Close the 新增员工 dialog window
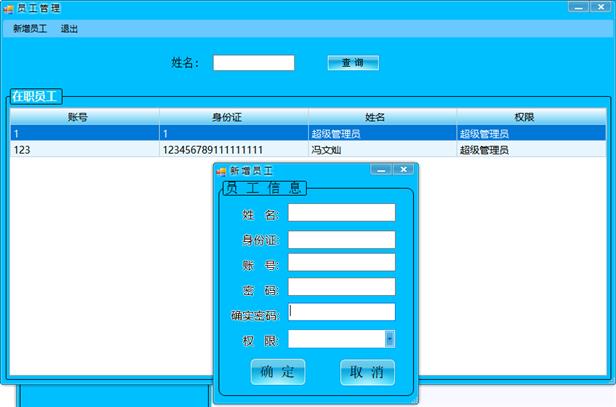616x407 pixels. (x=403, y=170)
